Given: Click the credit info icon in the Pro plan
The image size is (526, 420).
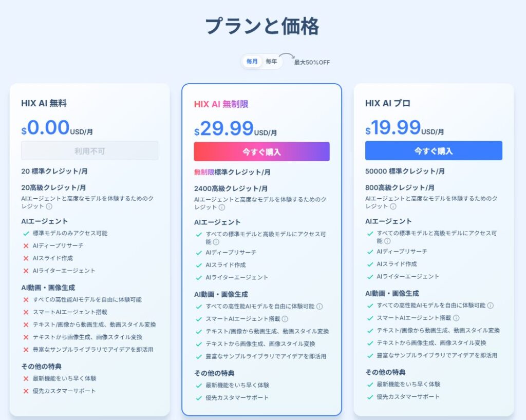Looking at the screenshot, I should click(x=393, y=206).
